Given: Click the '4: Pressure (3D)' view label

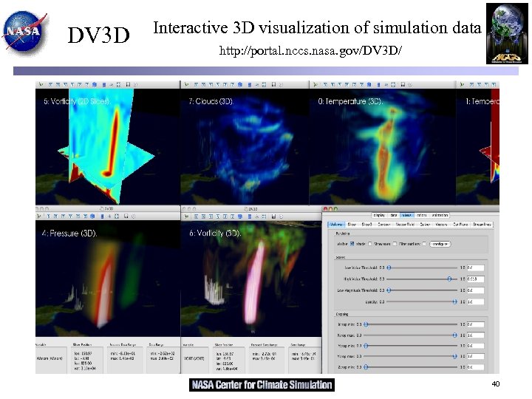Looking at the screenshot, I should point(69,233).
